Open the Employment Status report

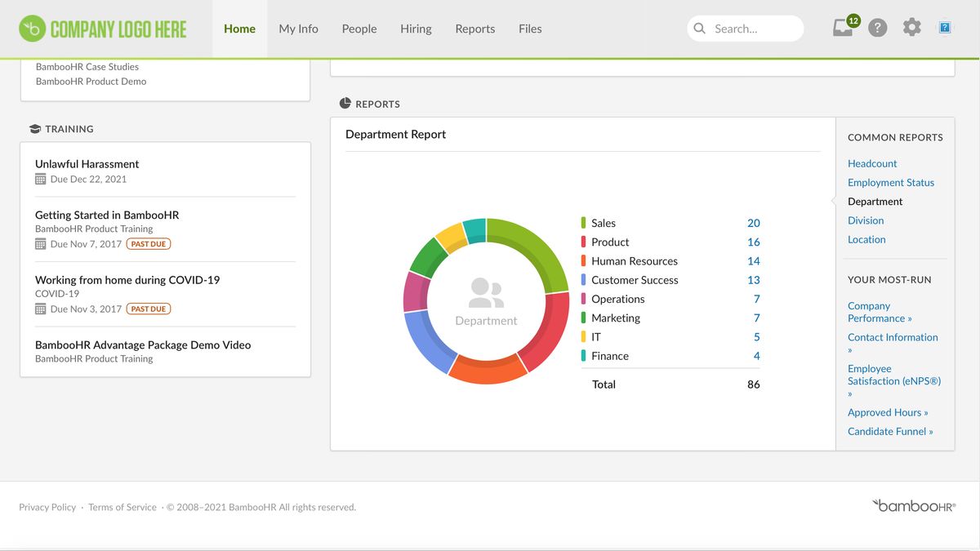[x=891, y=182]
